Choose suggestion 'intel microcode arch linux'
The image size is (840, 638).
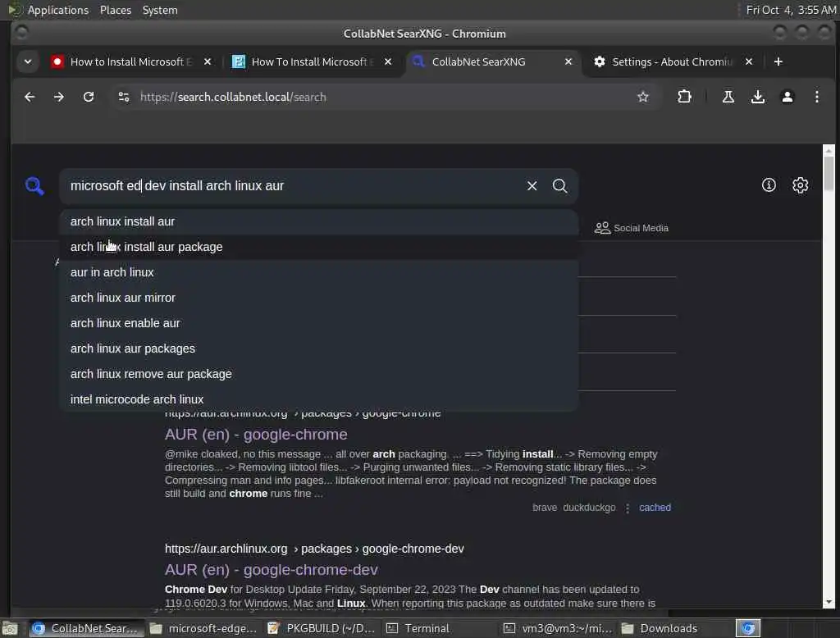pyautogui.click(x=319, y=399)
